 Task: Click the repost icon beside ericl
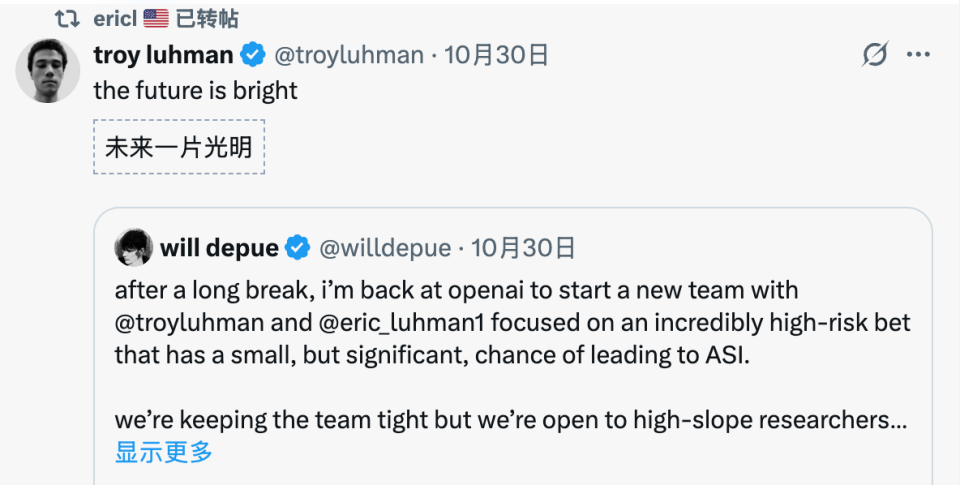pos(67,18)
